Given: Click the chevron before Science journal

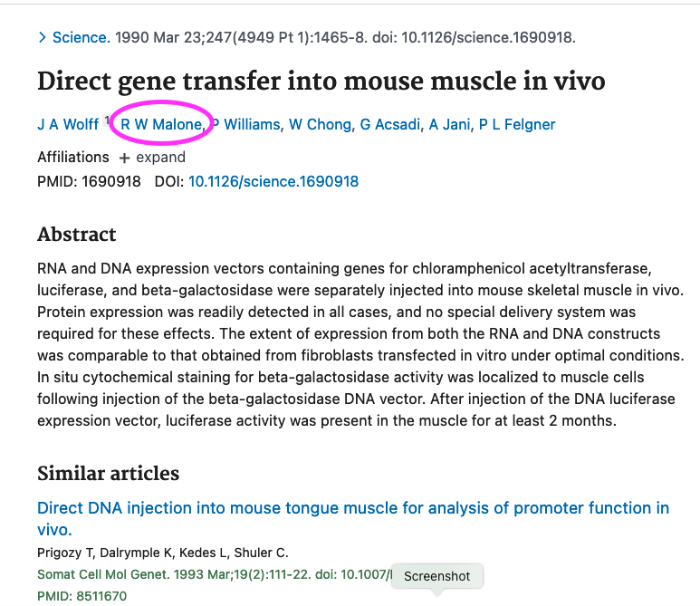Looking at the screenshot, I should click(x=42, y=38).
